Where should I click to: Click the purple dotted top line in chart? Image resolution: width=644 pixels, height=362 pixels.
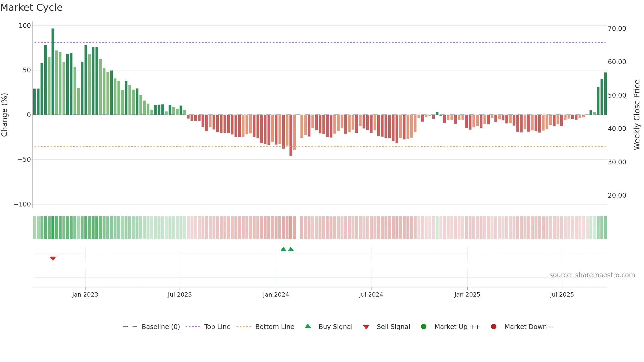pyautogui.click(x=320, y=42)
